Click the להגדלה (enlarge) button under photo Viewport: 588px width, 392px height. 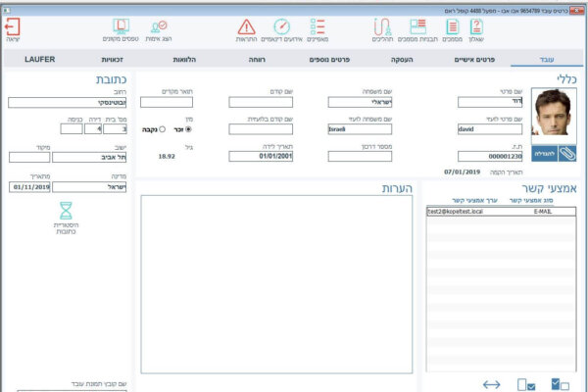tap(545, 154)
